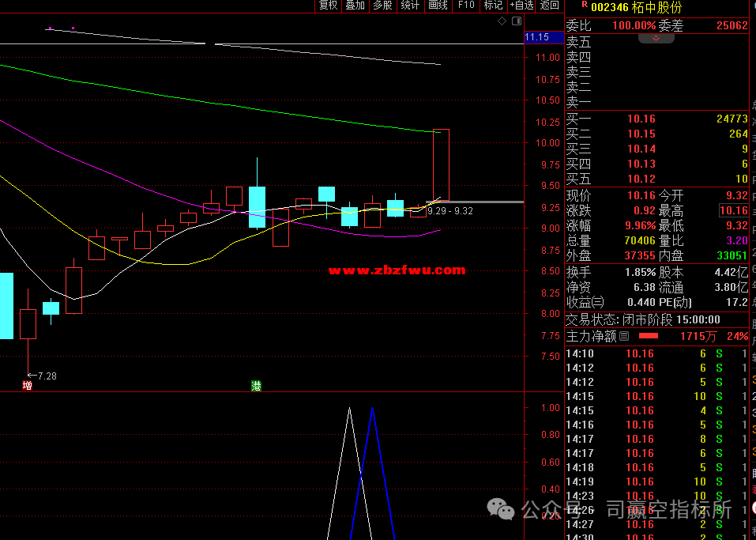Select the 卖一 ask row
This screenshot has width=756, height=540.
pyautogui.click(x=656, y=102)
